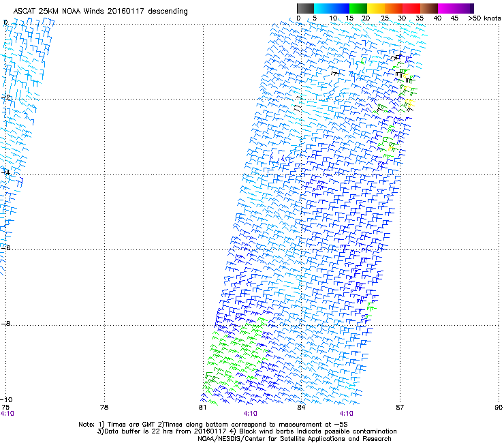
Task: Click the yellow wind barbs near 87E, 2S
Action: [x=409, y=104]
